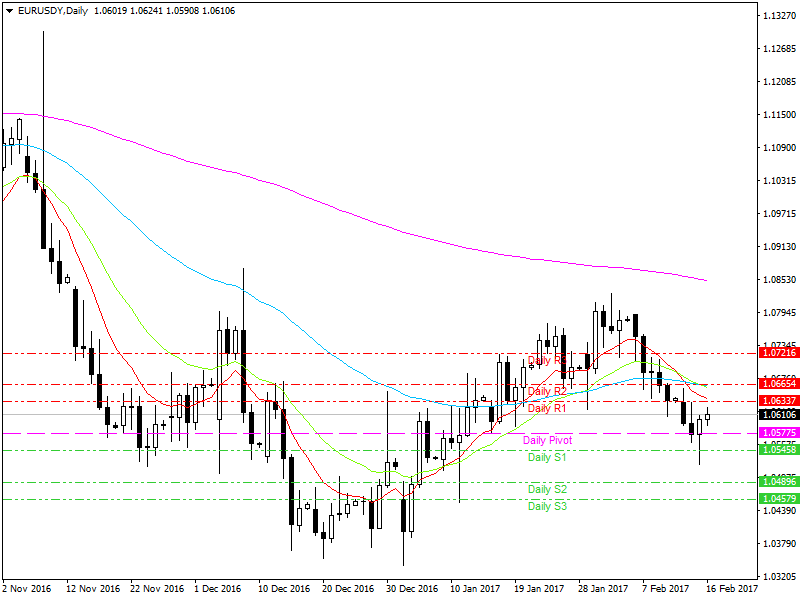Click the 30 Dec 2016 date label
Screen dimensions: 800x600
pos(412,589)
